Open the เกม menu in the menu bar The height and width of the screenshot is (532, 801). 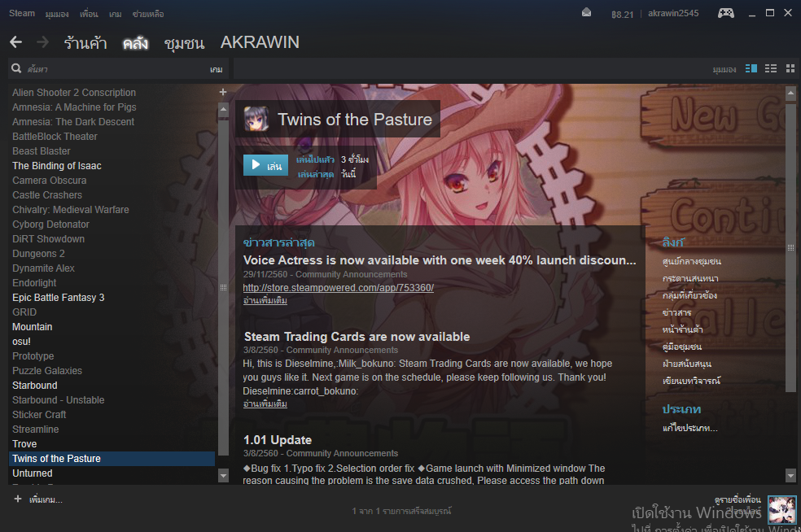(x=115, y=14)
